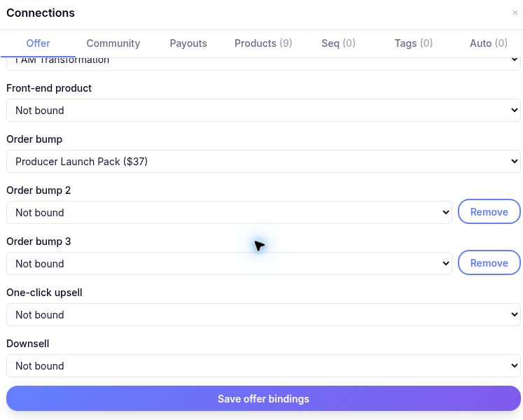This screenshot has height=420, width=523.
Task: Remove Order bump 3
Action: coord(489,262)
